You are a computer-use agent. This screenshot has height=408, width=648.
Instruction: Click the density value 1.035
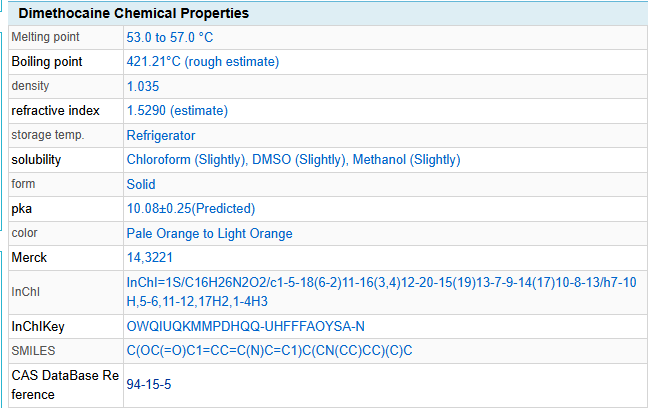coord(143,86)
